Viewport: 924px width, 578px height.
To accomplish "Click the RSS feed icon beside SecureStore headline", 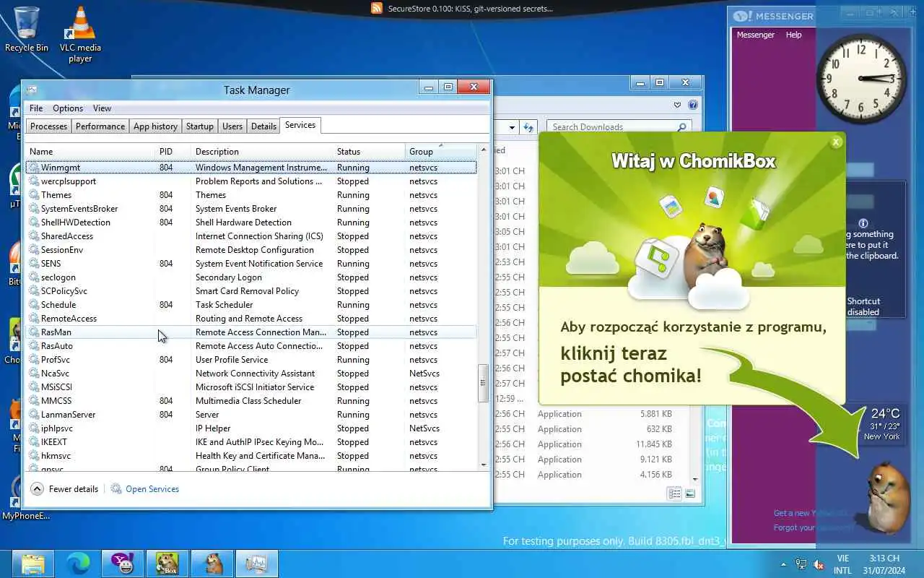I will pyautogui.click(x=377, y=8).
